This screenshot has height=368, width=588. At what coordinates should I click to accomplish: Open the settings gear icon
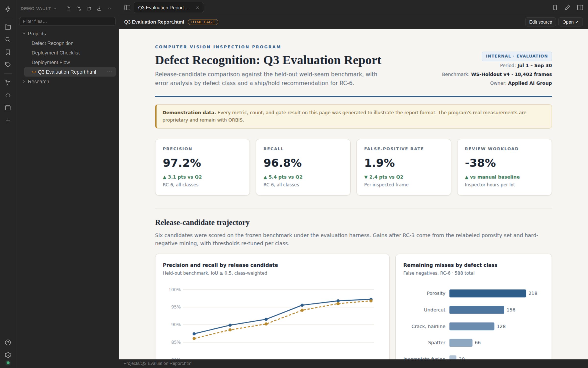tap(8, 355)
